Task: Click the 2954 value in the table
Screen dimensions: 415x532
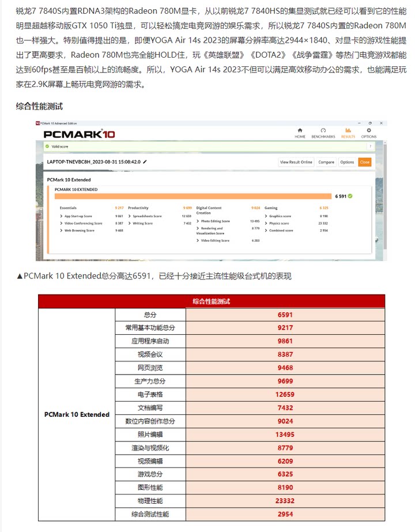Action: click(x=285, y=514)
